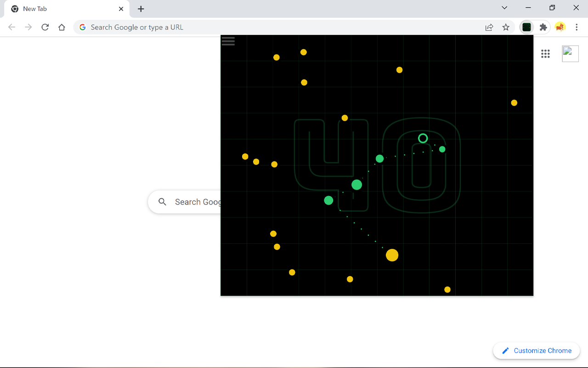Reload the current page
Screen dimensions: 588x368
(45, 27)
